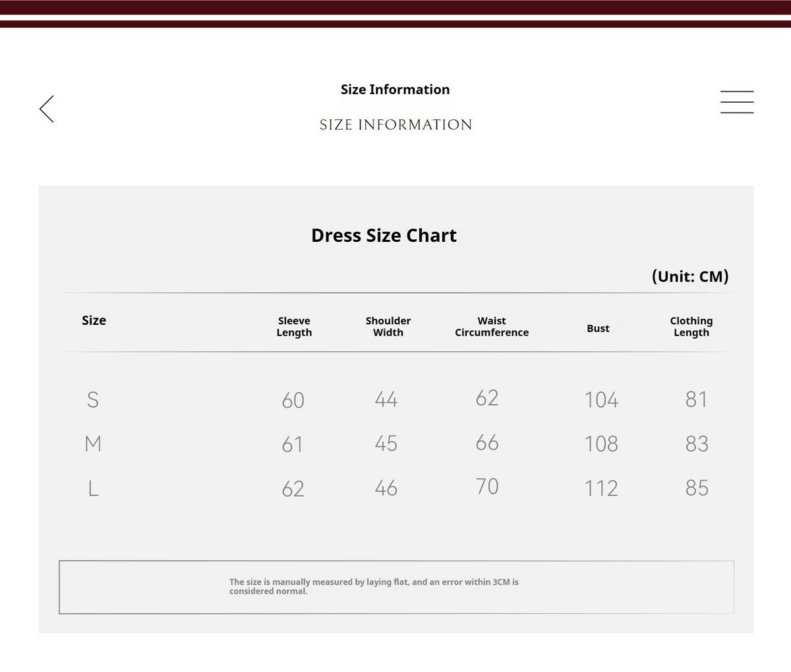Click the bold 'Size Information' heading
Screen dimensions: 791x672
point(395,90)
